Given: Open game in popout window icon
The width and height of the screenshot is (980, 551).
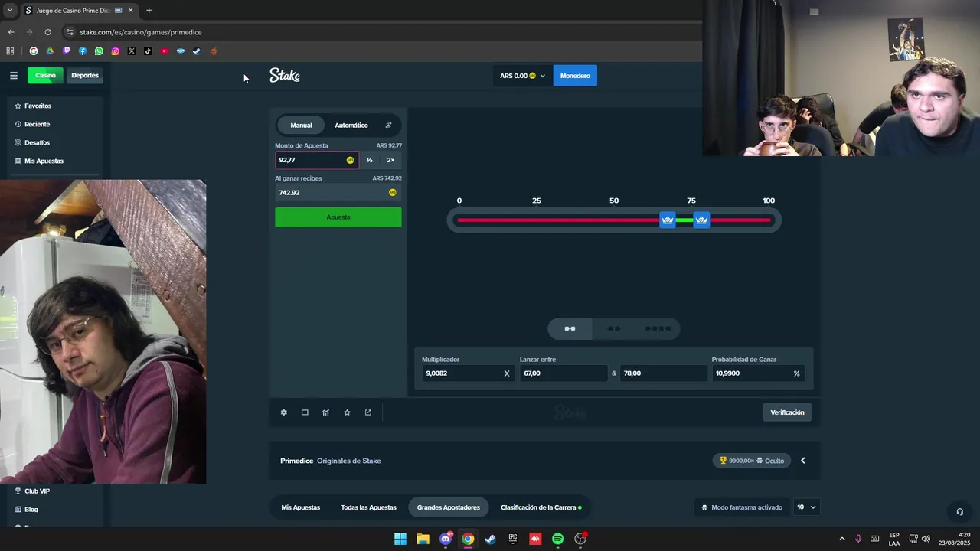Looking at the screenshot, I should click(368, 412).
